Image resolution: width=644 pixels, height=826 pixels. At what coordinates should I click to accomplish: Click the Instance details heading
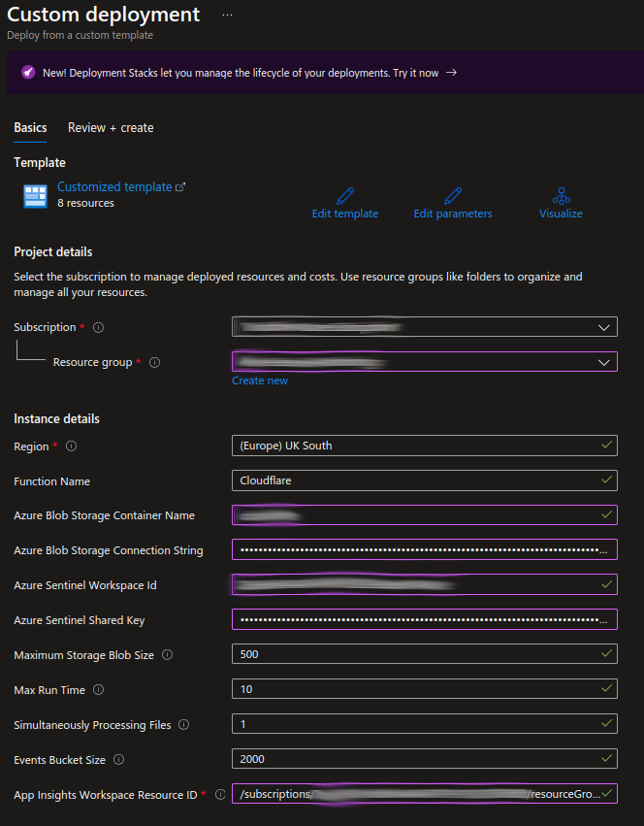pyautogui.click(x=56, y=418)
